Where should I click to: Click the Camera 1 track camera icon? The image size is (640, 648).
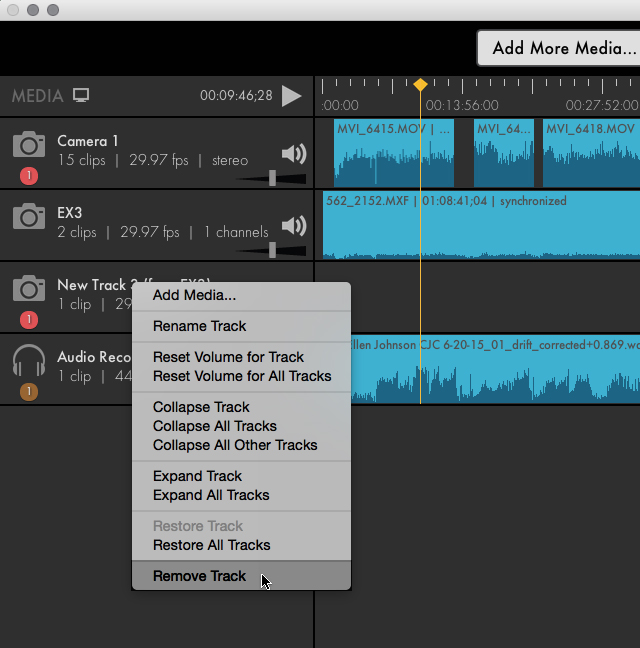tap(29, 144)
